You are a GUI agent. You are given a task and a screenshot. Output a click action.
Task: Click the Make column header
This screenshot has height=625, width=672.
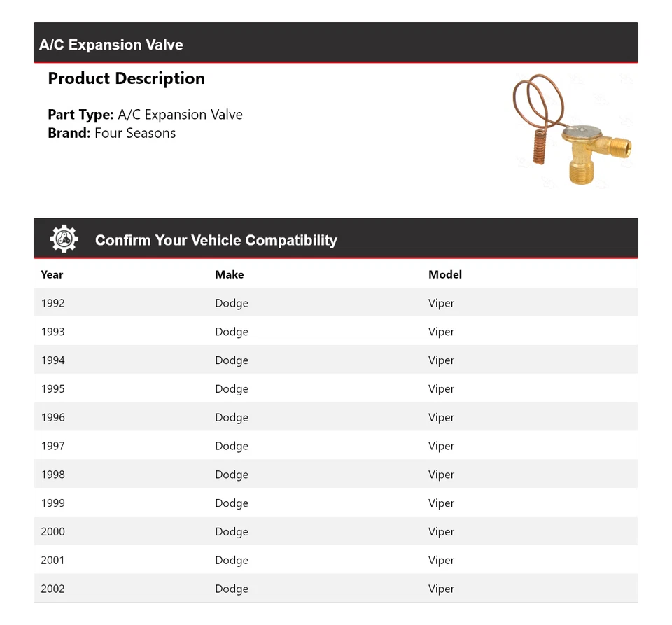coord(230,274)
